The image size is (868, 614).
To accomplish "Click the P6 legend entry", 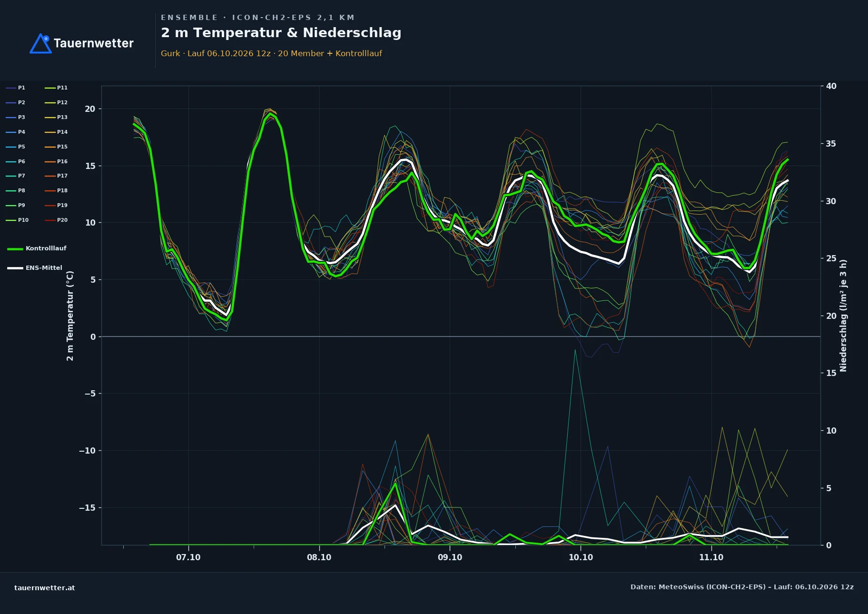I will 15,161.
